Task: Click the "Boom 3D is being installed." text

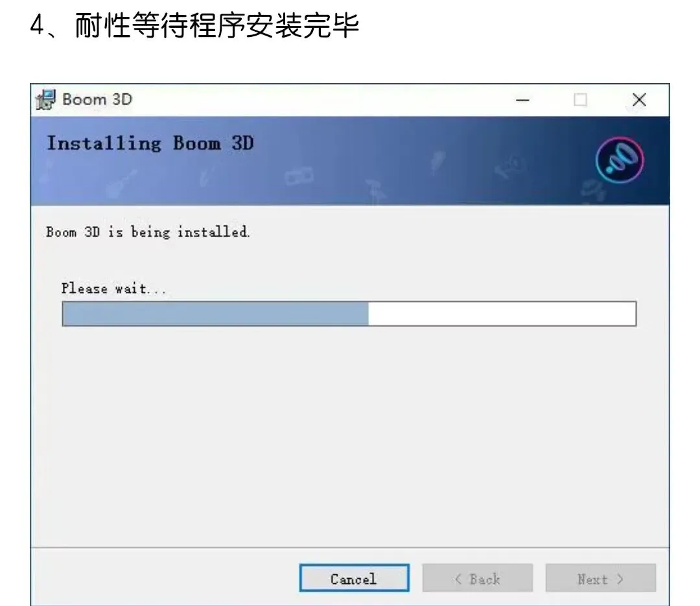Action: coord(148,232)
